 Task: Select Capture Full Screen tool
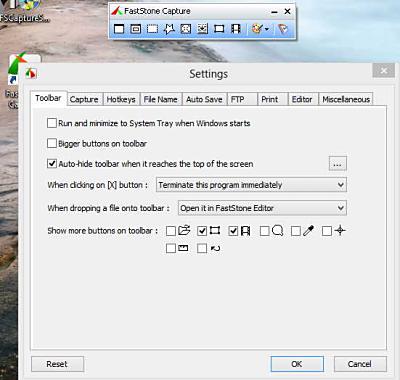click(x=186, y=29)
